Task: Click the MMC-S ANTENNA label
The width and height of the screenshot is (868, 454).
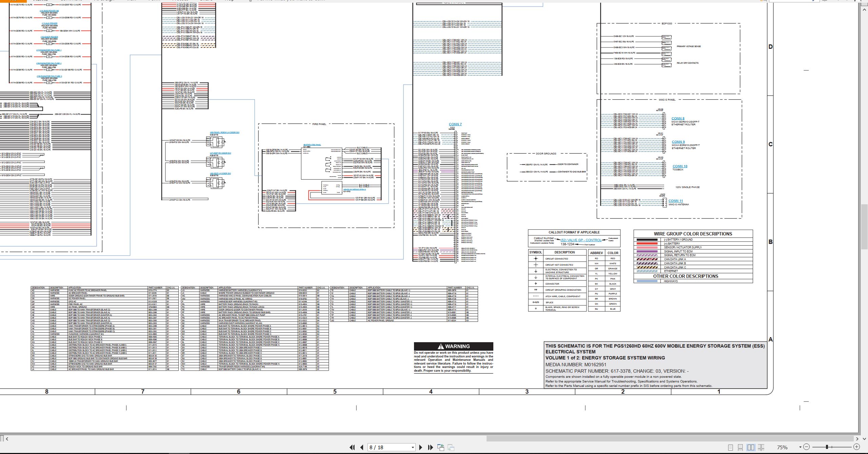Action: click(x=678, y=205)
